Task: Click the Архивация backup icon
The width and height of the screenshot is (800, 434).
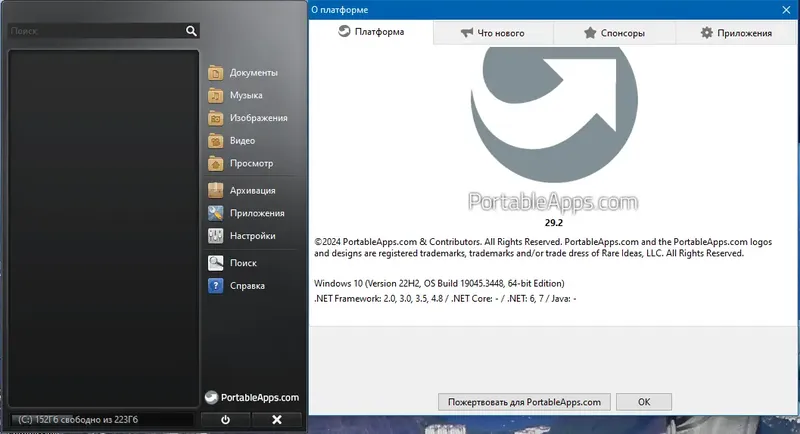Action: (x=215, y=190)
